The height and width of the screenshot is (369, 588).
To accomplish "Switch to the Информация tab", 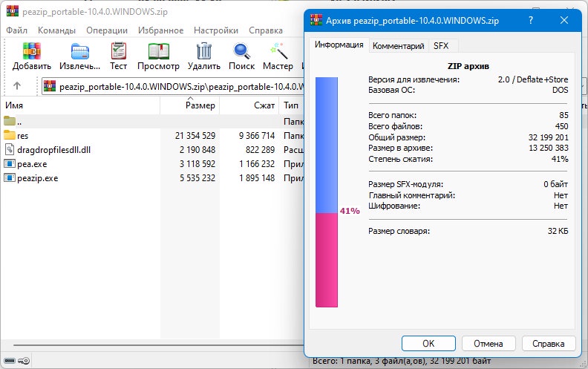I will [339, 45].
